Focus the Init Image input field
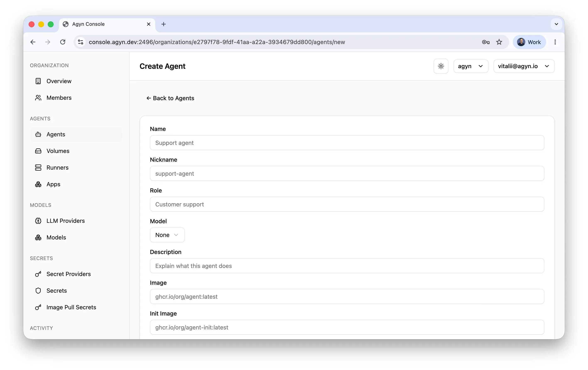 (347, 327)
